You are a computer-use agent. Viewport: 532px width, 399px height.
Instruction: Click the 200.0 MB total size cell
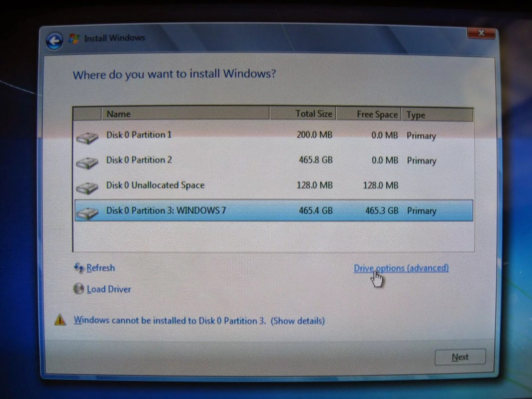click(x=314, y=135)
